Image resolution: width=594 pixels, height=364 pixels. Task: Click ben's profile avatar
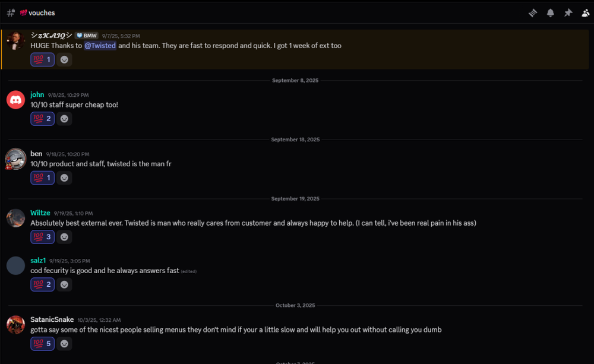click(x=15, y=159)
